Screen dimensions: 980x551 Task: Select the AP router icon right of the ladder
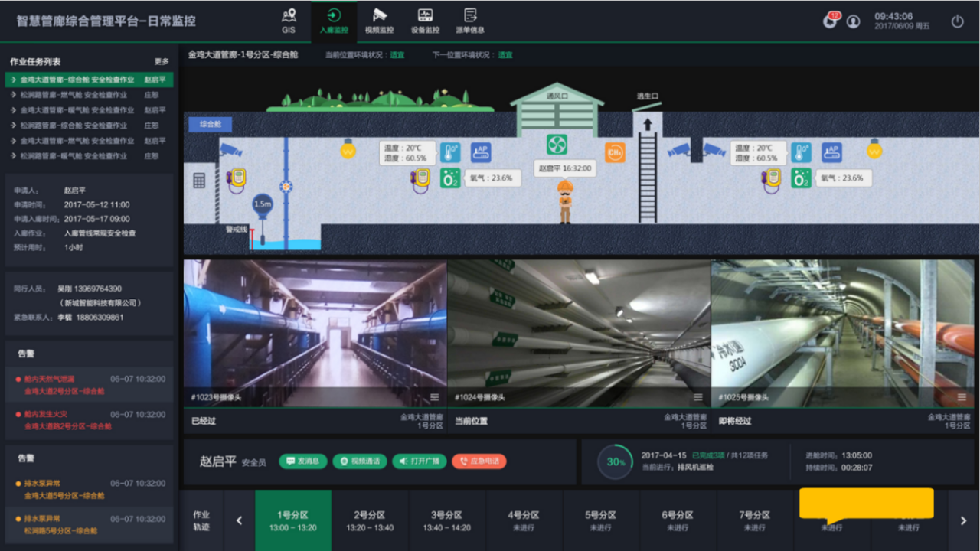(831, 152)
